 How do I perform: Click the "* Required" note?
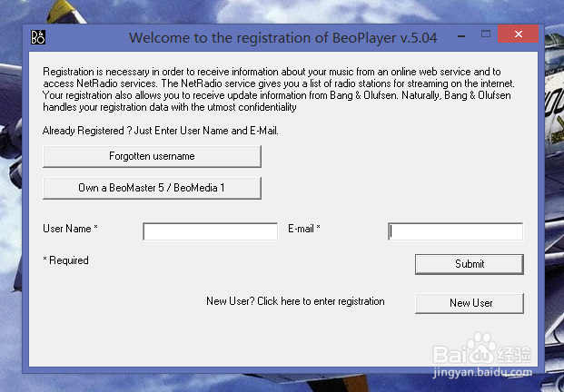[65, 260]
